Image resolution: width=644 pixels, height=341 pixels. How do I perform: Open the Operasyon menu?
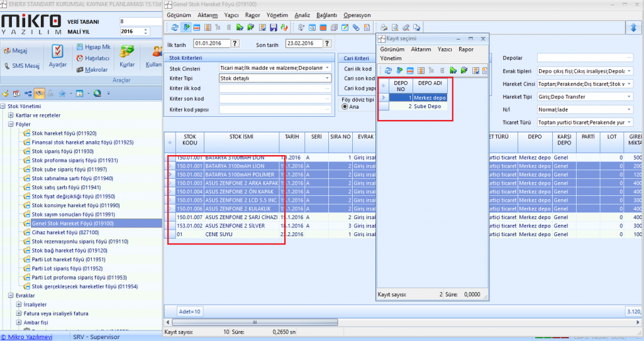coord(357,15)
